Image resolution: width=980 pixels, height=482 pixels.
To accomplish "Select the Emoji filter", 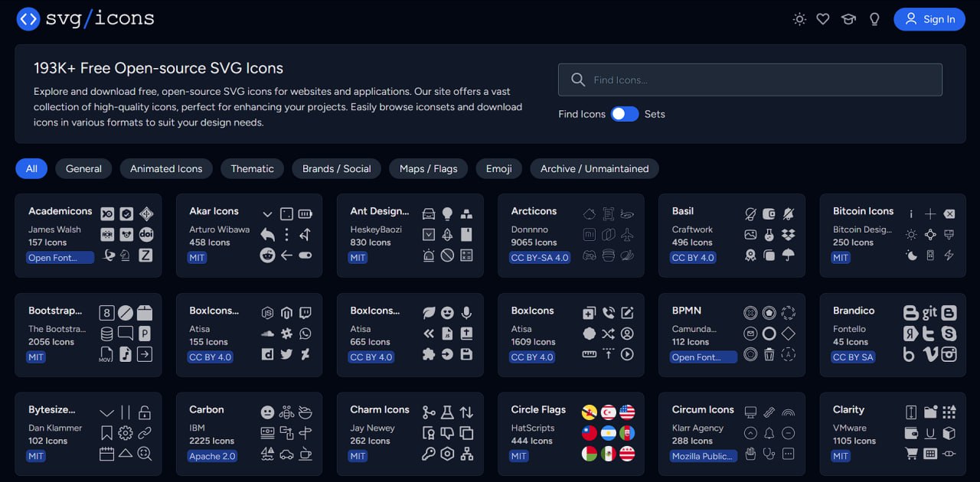I will (x=498, y=169).
